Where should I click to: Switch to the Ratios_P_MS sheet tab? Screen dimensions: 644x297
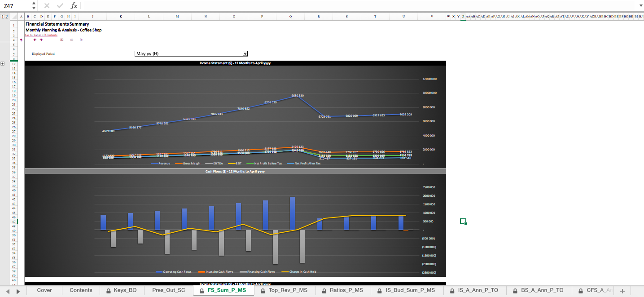[342, 290]
